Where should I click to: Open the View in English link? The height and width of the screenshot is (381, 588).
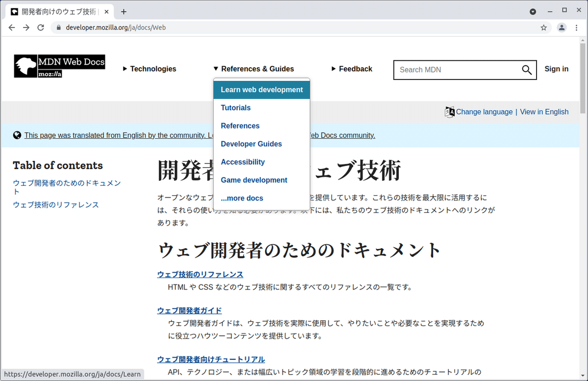[544, 112]
